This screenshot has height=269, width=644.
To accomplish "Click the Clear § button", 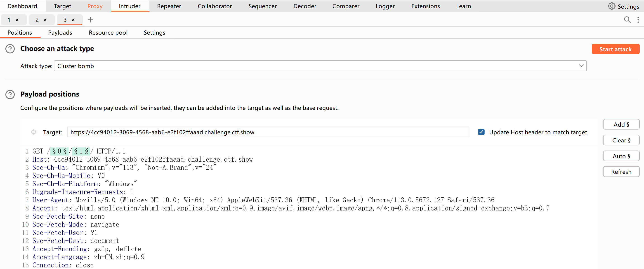I will [621, 140].
